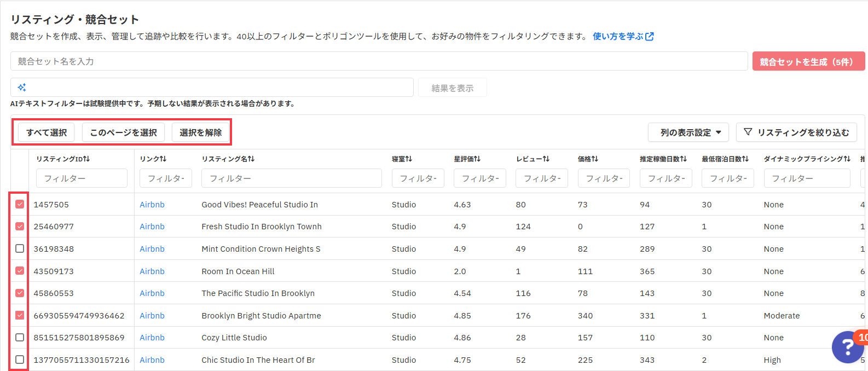Click listing name 'Cozy Little Studio'

pos(234,337)
